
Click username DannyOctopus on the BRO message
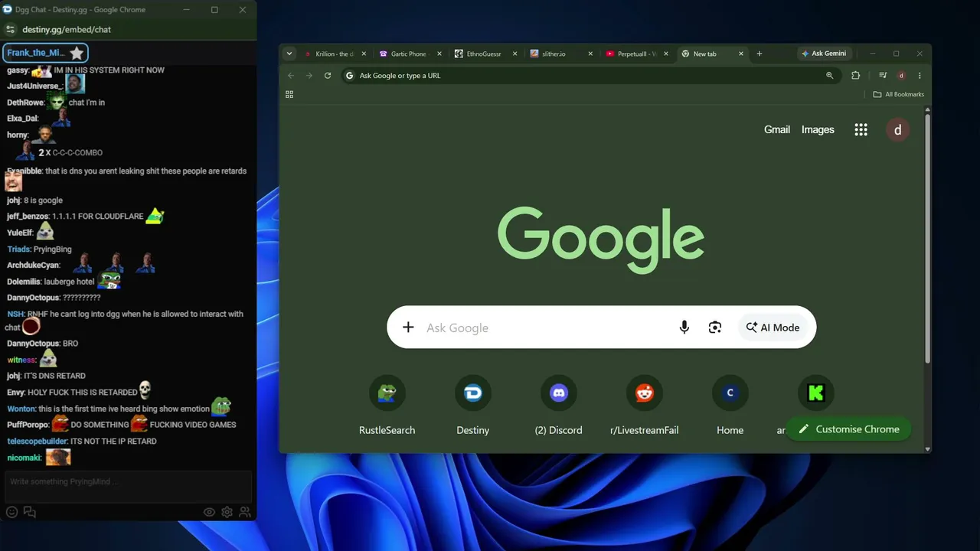[33, 344]
